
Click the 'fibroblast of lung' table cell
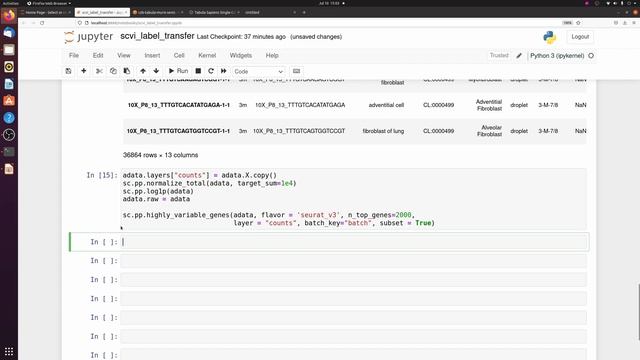383,131
